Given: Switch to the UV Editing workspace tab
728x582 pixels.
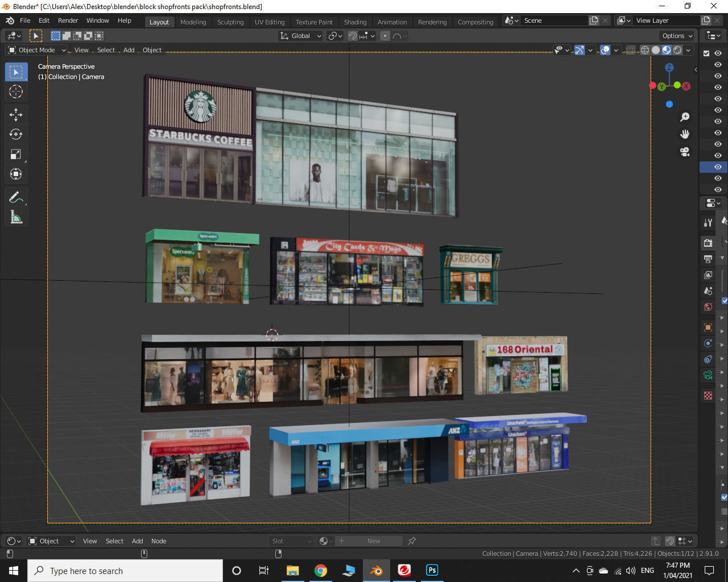Looking at the screenshot, I should click(x=270, y=22).
